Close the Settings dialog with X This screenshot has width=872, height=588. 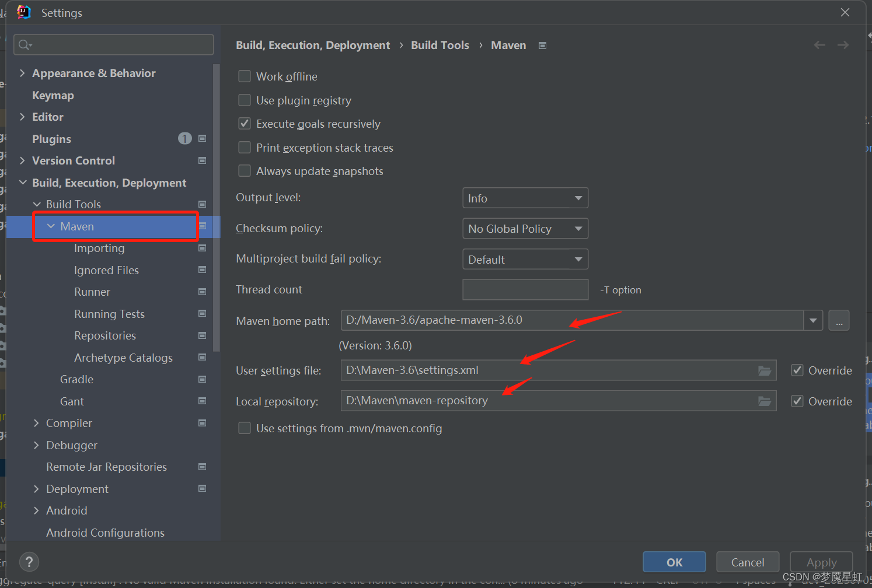click(845, 12)
